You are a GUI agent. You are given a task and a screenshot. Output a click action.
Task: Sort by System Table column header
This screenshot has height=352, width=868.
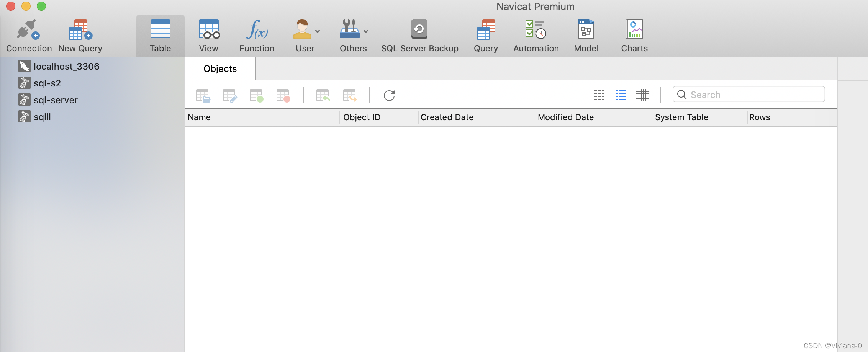[x=700, y=117]
